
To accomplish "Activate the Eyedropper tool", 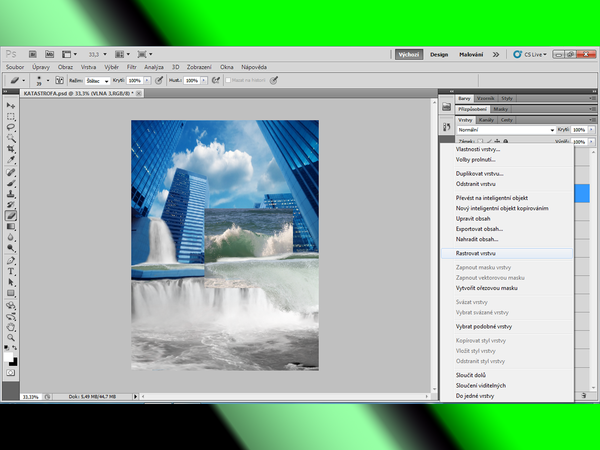I will coord(11,160).
